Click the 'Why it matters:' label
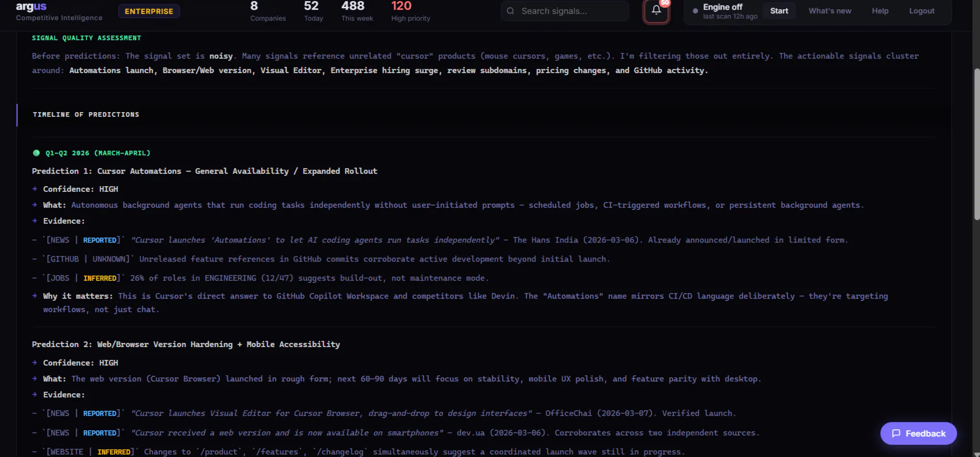The height and width of the screenshot is (457, 980). click(x=78, y=296)
